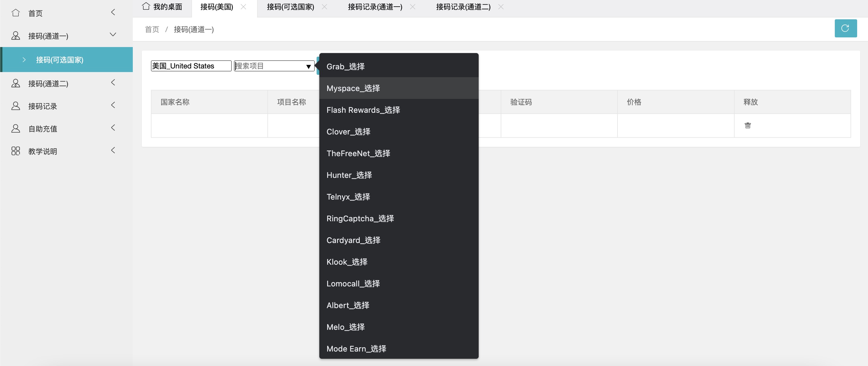Switch to the 接码(可选国家) tab
The width and height of the screenshot is (868, 366).
[290, 7]
